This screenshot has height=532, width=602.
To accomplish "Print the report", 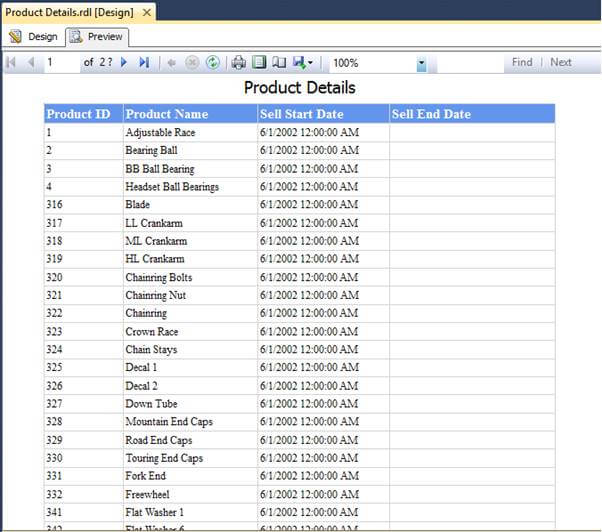I will pyautogui.click(x=238, y=63).
